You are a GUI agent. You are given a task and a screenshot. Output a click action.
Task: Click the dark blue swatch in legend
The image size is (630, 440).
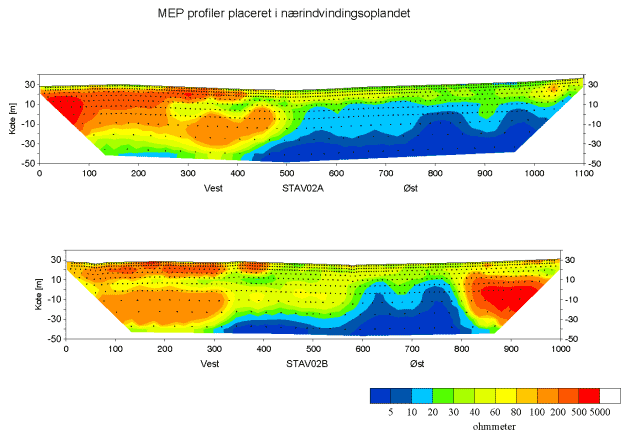pos(381,396)
